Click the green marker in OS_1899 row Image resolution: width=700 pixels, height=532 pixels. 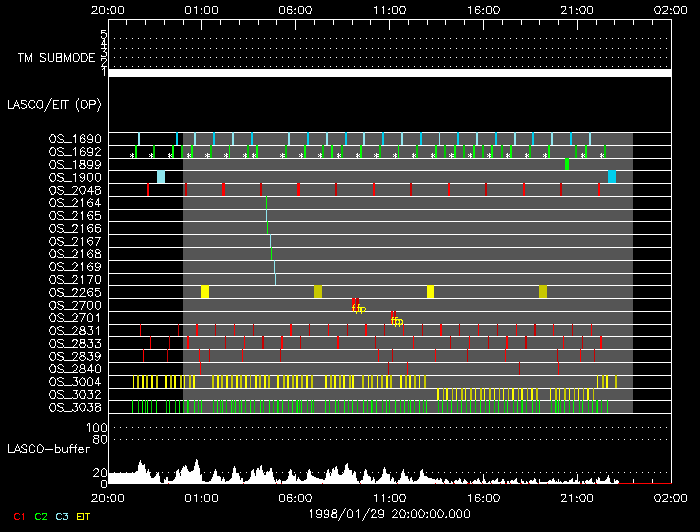567,164
